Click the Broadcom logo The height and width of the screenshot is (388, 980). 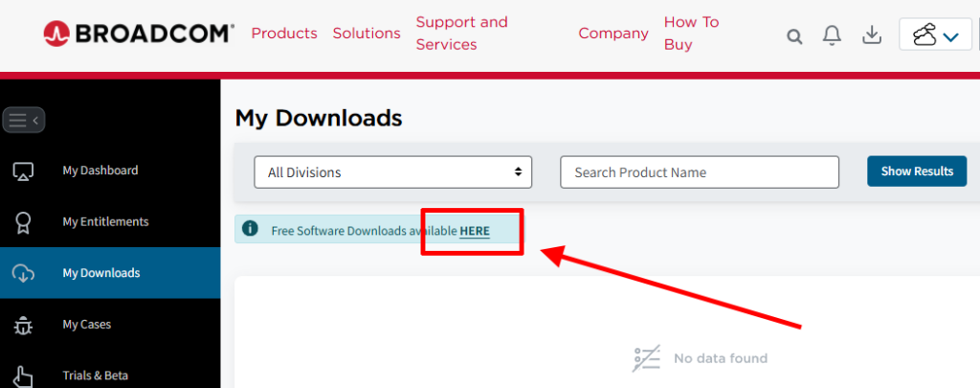(139, 34)
